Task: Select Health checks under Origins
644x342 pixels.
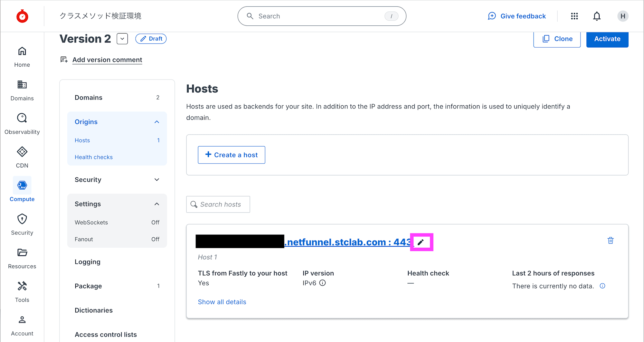Action: point(94,157)
